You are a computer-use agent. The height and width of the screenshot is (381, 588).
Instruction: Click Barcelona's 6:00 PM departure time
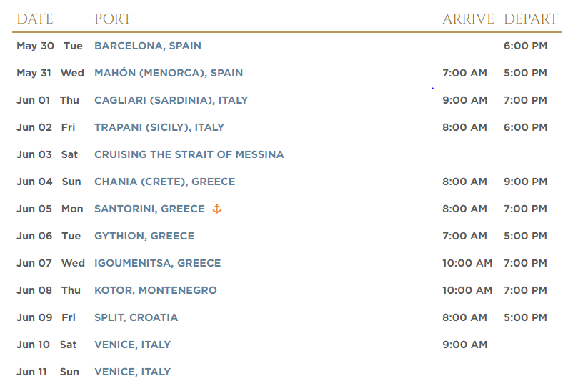[x=525, y=46]
